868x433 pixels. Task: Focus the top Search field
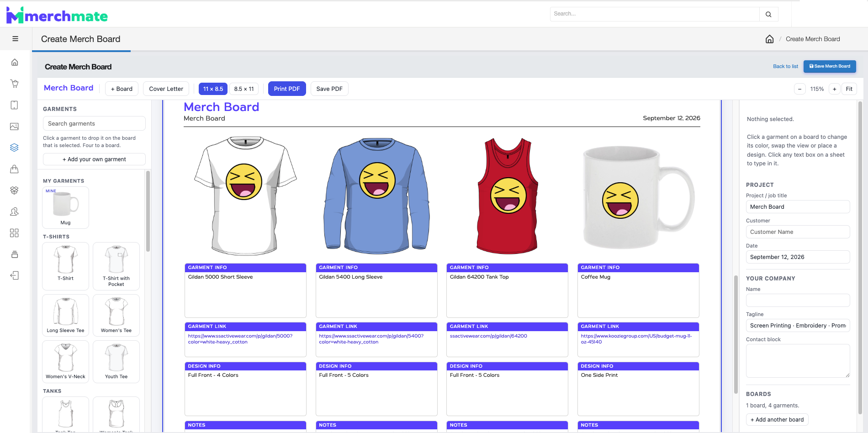click(655, 14)
